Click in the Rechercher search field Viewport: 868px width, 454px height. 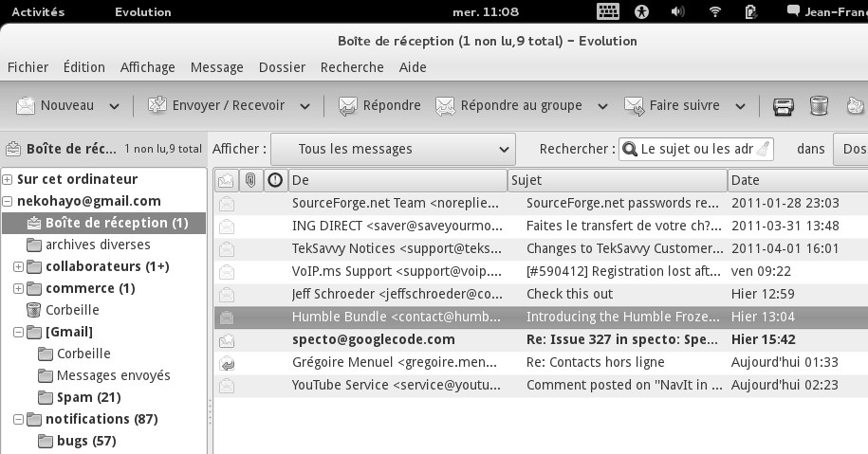click(696, 149)
